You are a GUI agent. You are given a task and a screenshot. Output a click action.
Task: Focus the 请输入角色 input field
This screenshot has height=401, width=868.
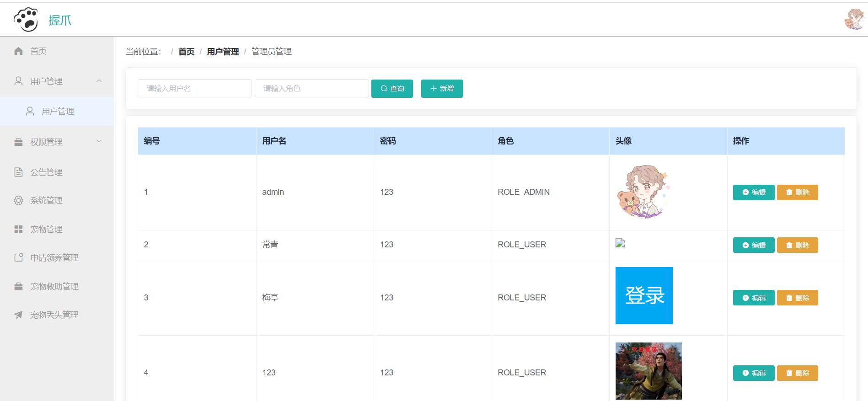(312, 88)
